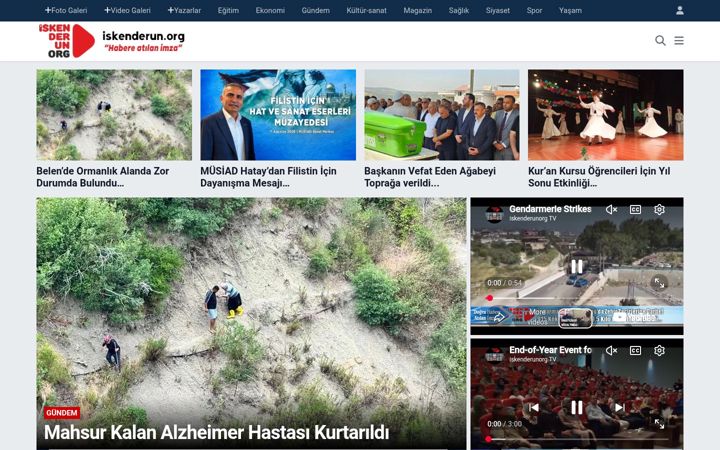This screenshot has width=720, height=450.
Task: Skip to previous video in End-of-Year player
Action: tap(534, 407)
